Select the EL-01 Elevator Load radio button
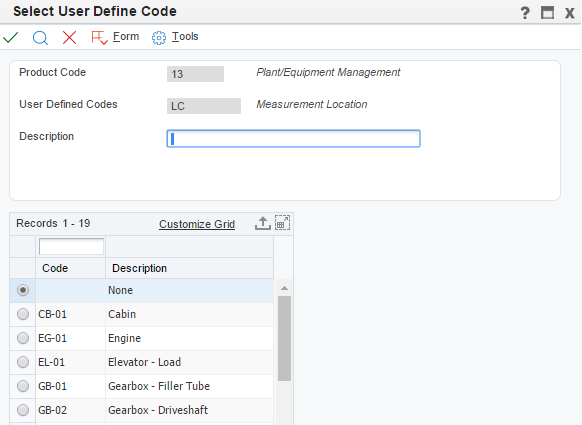The width and height of the screenshot is (582, 425). click(x=23, y=362)
